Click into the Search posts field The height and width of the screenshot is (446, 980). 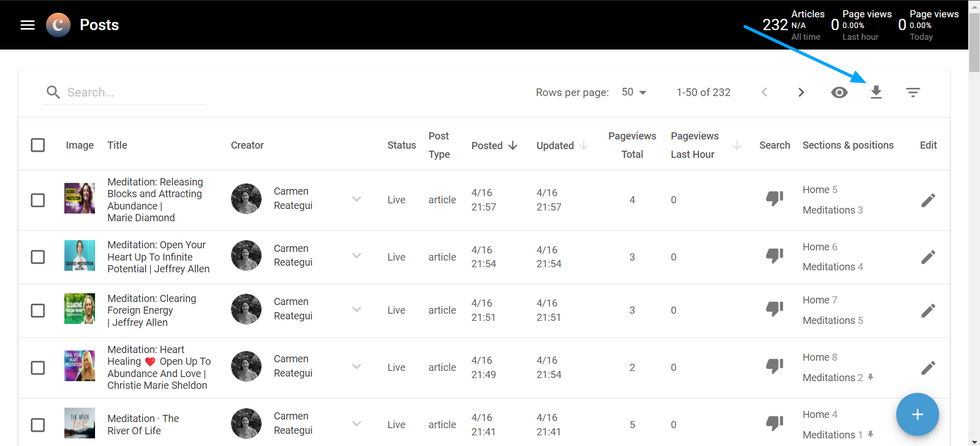pos(135,92)
